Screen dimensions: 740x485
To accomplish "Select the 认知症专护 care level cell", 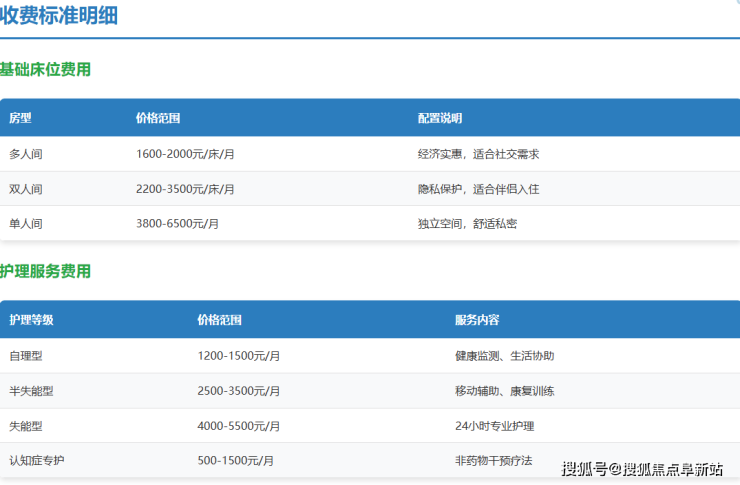I will click(37, 461).
